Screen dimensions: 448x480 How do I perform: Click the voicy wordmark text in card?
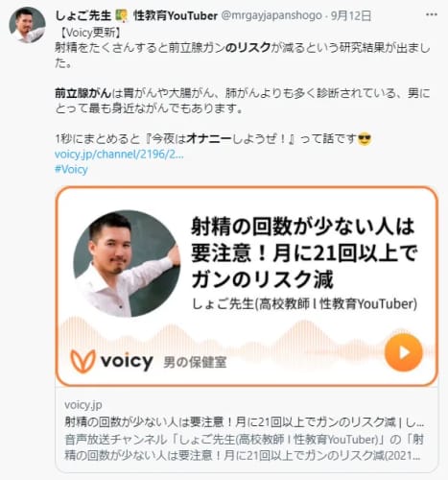tap(127, 361)
